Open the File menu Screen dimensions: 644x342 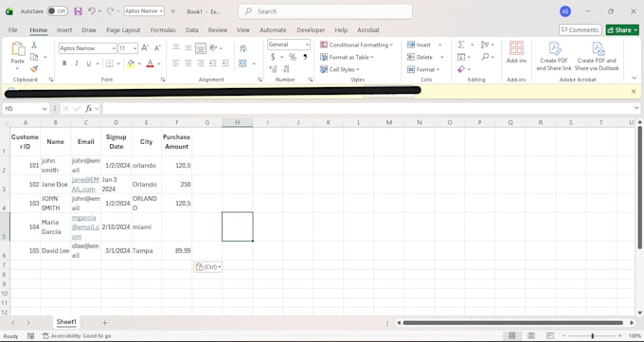coord(12,30)
